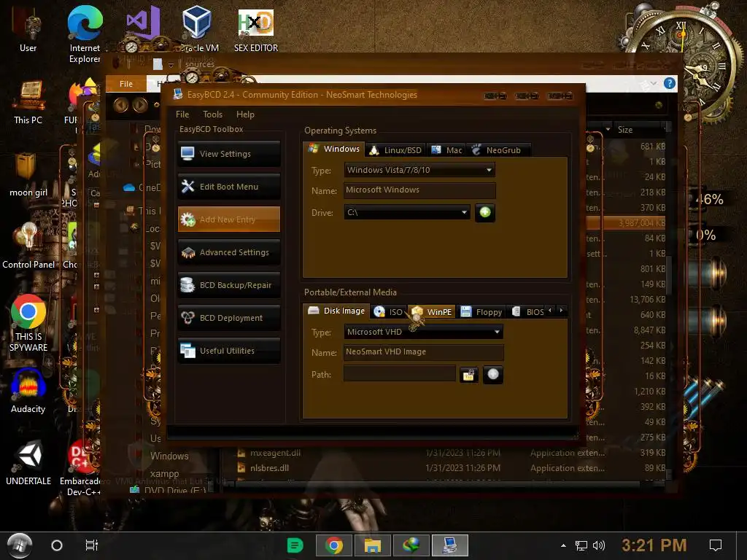Open EasyBCD taskbar button

[x=449, y=545]
